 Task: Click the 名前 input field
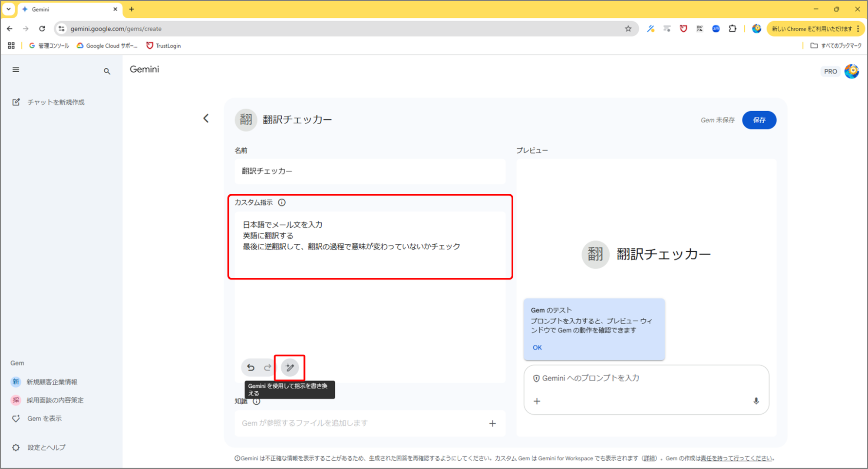(370, 171)
